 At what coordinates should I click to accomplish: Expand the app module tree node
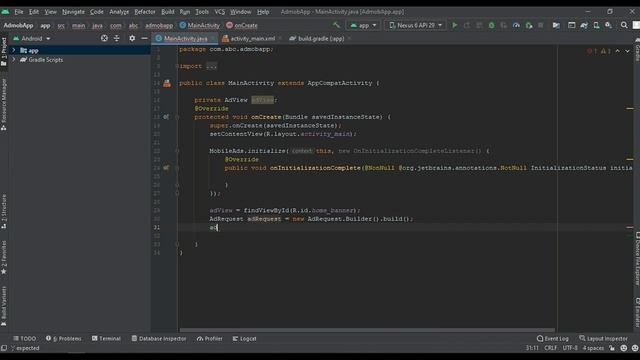14,50
